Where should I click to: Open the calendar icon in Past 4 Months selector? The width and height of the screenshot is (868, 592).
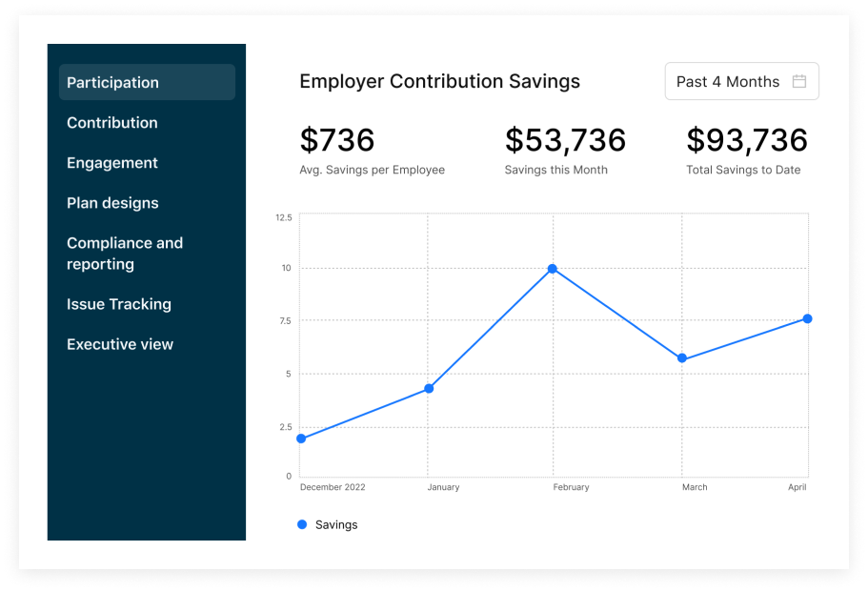800,81
